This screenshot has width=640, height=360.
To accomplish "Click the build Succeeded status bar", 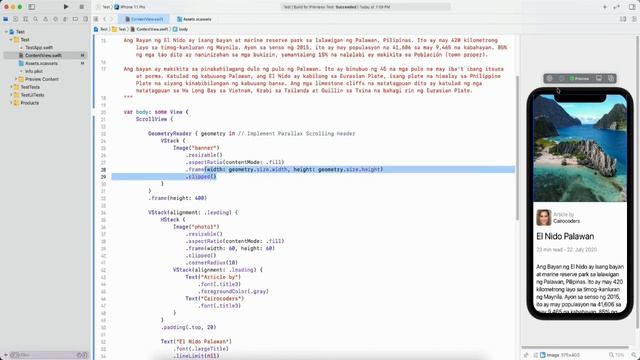I will [x=365, y=7].
